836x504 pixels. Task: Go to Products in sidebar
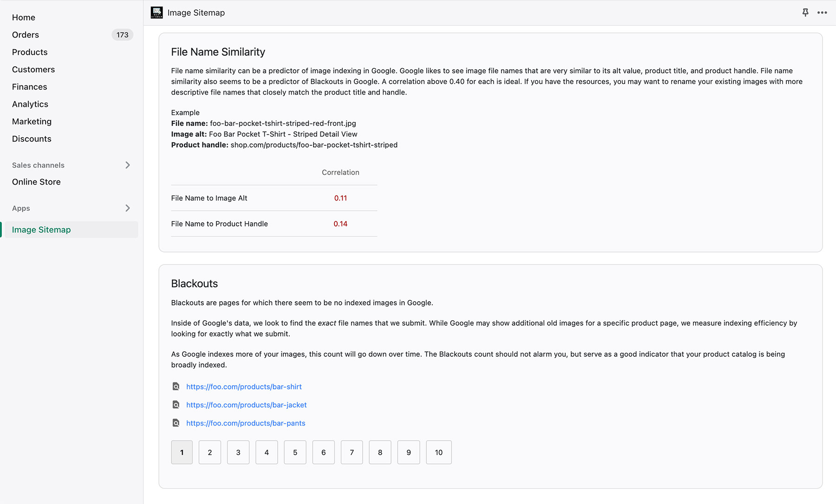pyautogui.click(x=30, y=52)
